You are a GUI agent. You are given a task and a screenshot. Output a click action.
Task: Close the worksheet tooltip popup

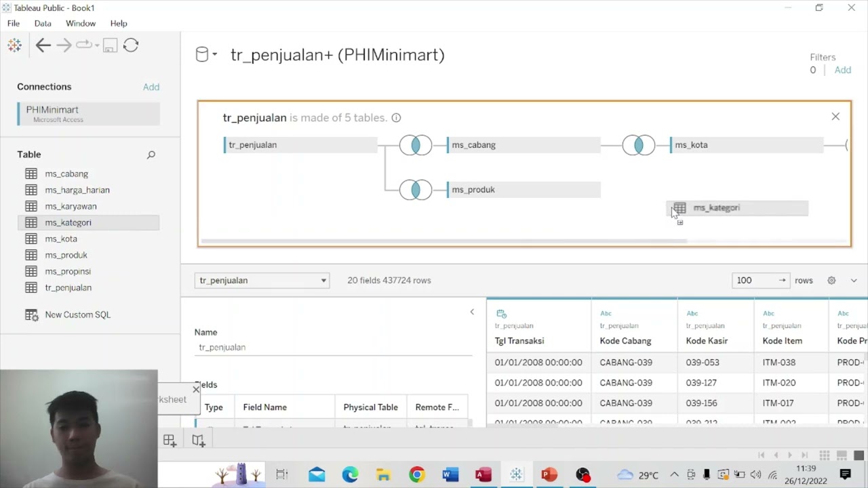(x=196, y=389)
